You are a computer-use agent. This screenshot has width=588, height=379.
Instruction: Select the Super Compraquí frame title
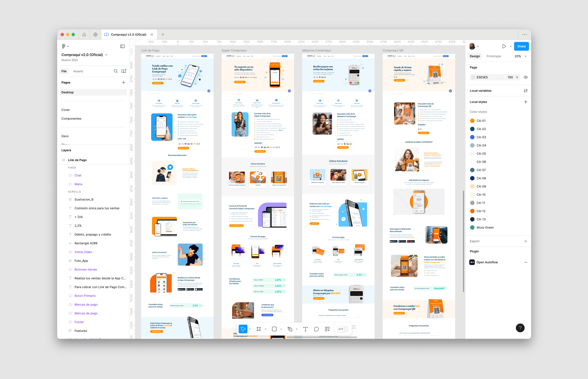(x=234, y=50)
